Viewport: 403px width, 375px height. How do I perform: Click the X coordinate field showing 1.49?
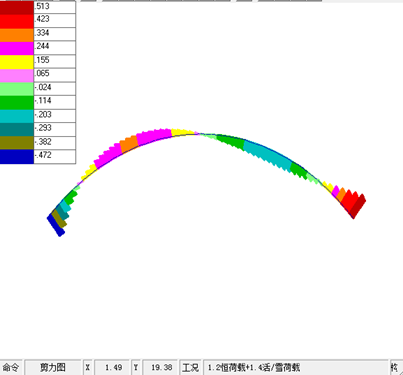(112, 367)
